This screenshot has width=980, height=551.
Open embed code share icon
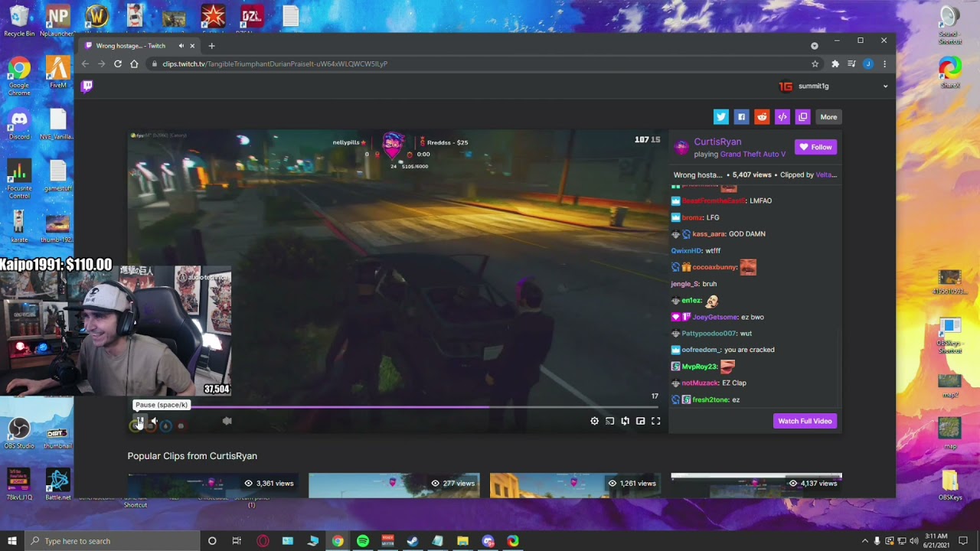click(782, 116)
